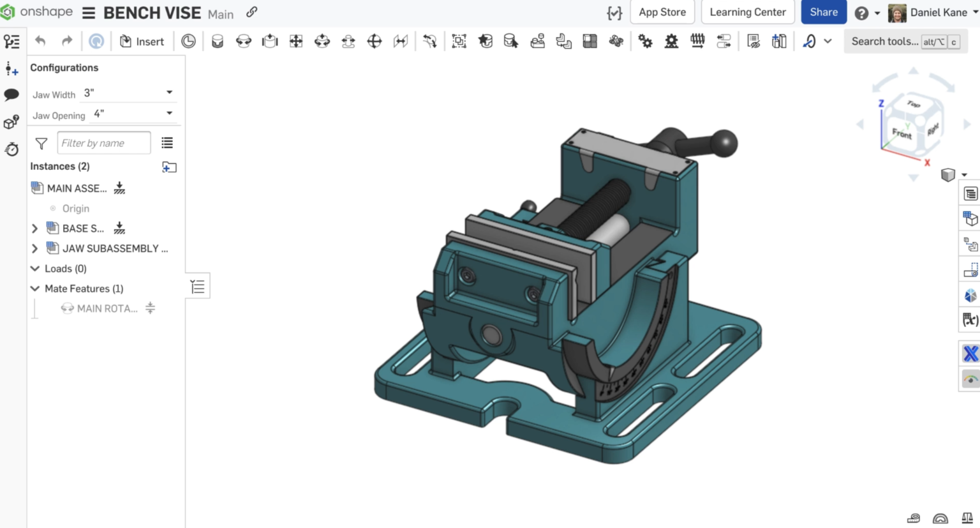Click the Share button

[823, 12]
